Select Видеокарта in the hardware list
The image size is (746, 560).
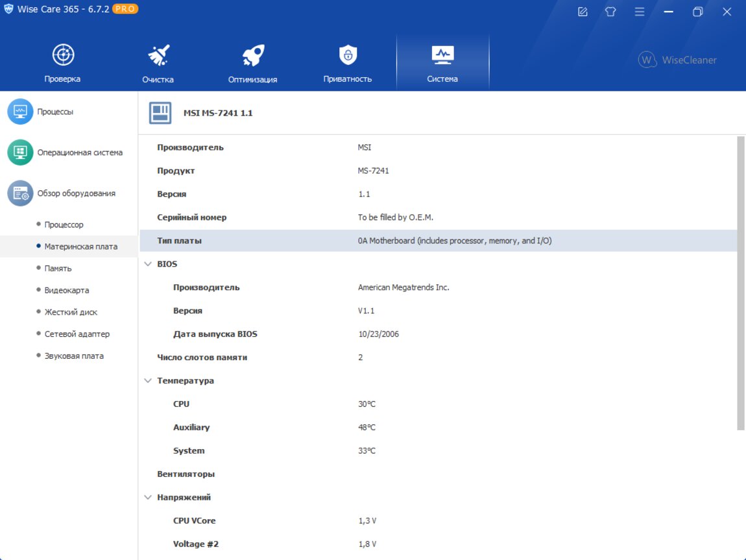point(66,290)
